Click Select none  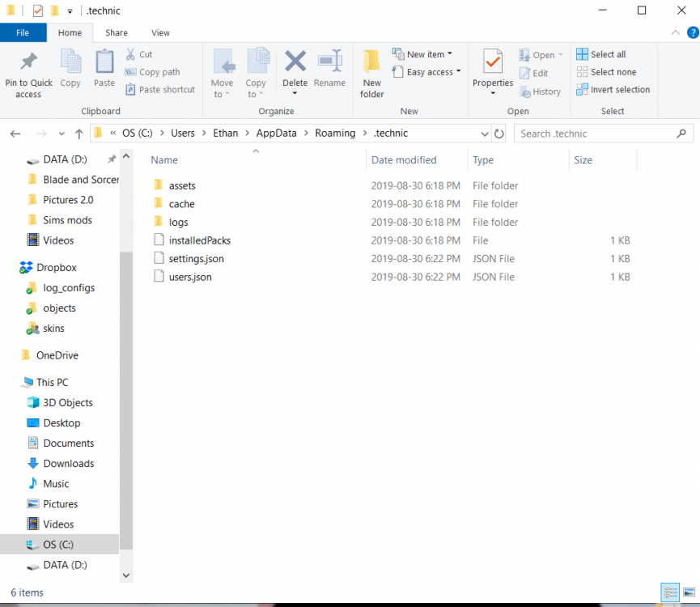[606, 72]
